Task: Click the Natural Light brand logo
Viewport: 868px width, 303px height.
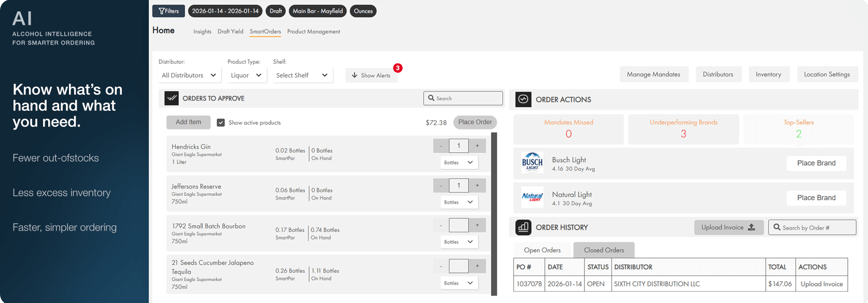Action: click(533, 197)
